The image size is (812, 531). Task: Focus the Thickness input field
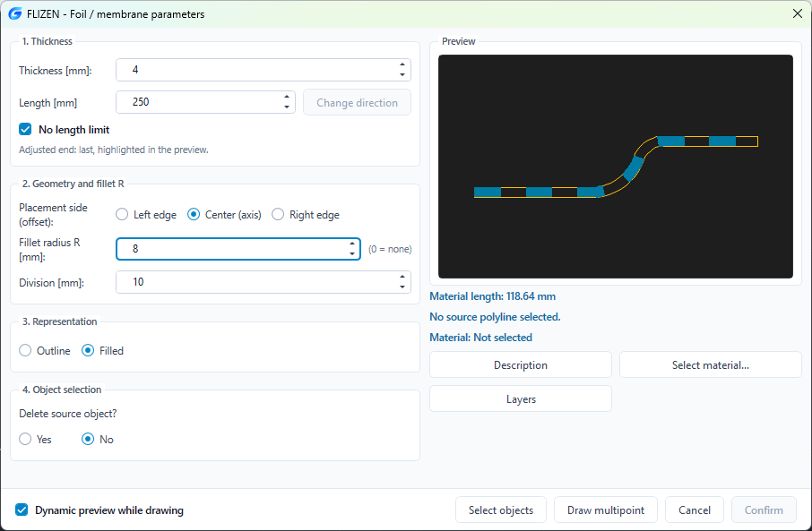tap(256, 70)
